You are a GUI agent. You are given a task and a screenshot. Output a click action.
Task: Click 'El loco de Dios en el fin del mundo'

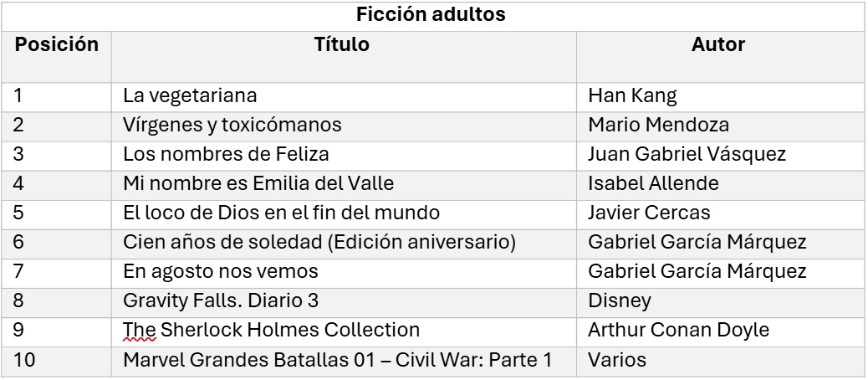point(281,213)
